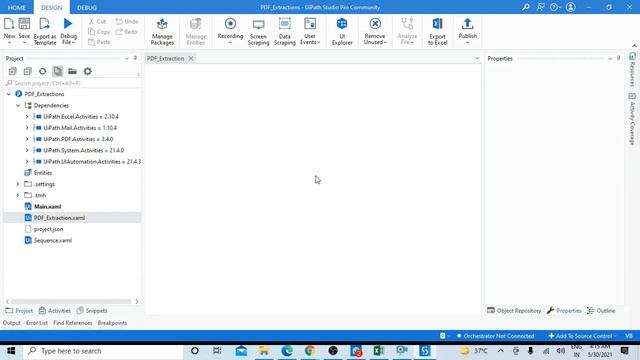640x360 pixels.
Task: Collapse the Dependencies node
Action: [18, 105]
